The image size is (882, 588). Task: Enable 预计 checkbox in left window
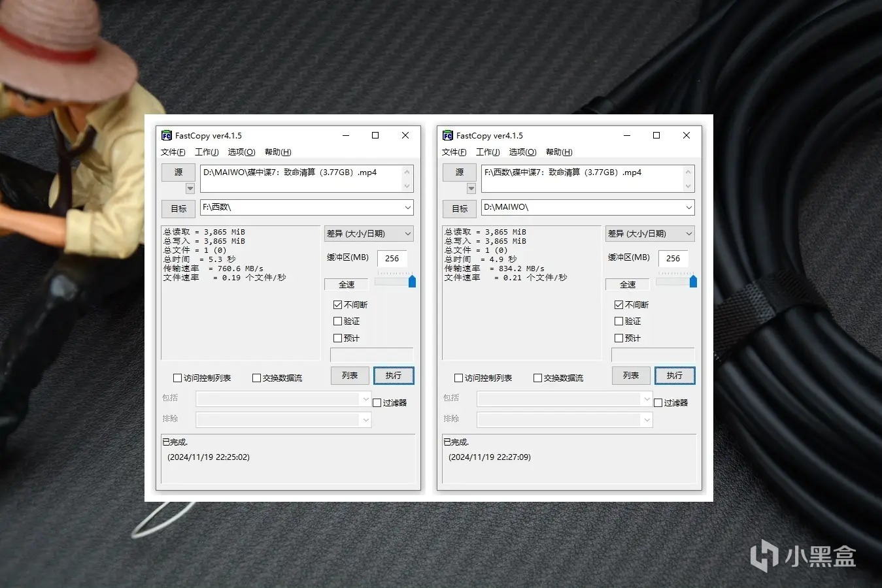(x=337, y=338)
